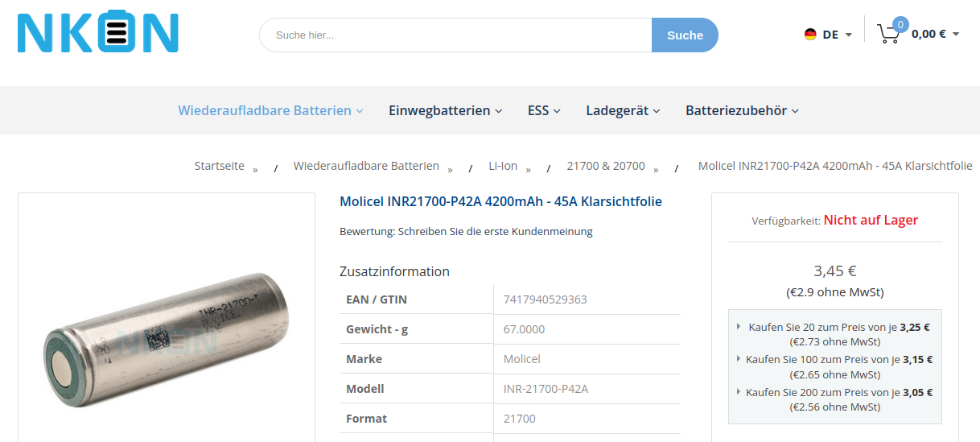Click the Suche search button
Screen dimensions: 980x442
tap(685, 35)
